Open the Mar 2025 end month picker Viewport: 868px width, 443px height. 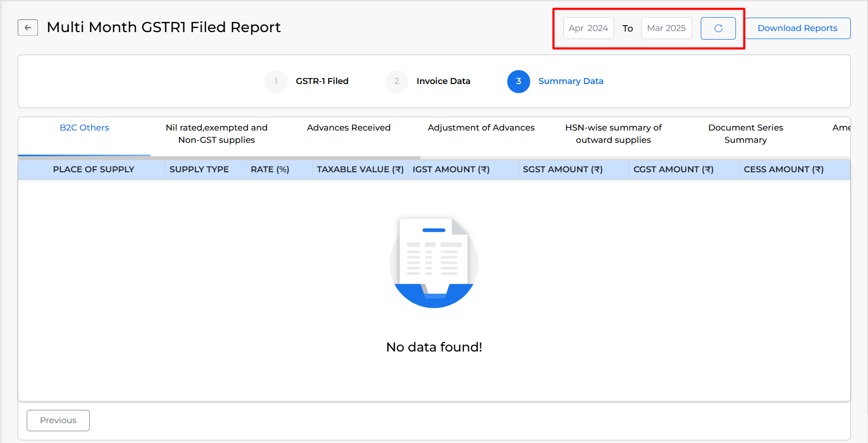(666, 28)
